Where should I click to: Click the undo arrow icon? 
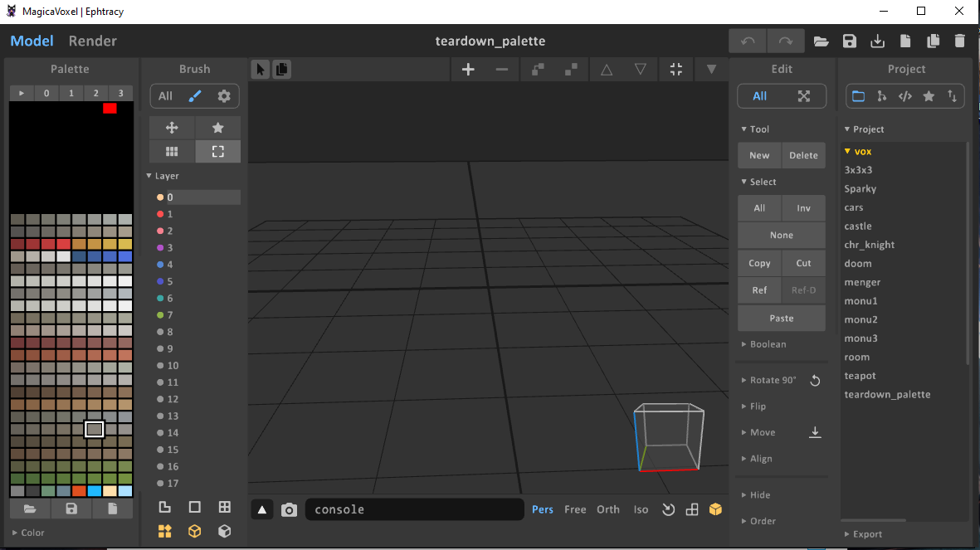748,41
